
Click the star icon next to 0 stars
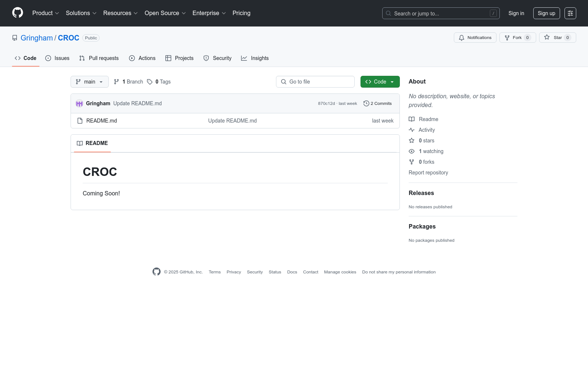click(412, 141)
